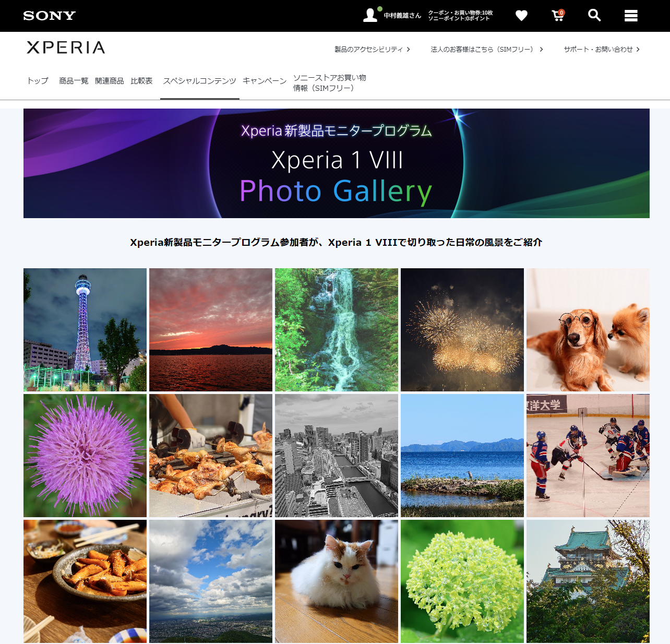Open the green hydrangea flower photo
This screenshot has height=644, width=670.
pos(462,581)
